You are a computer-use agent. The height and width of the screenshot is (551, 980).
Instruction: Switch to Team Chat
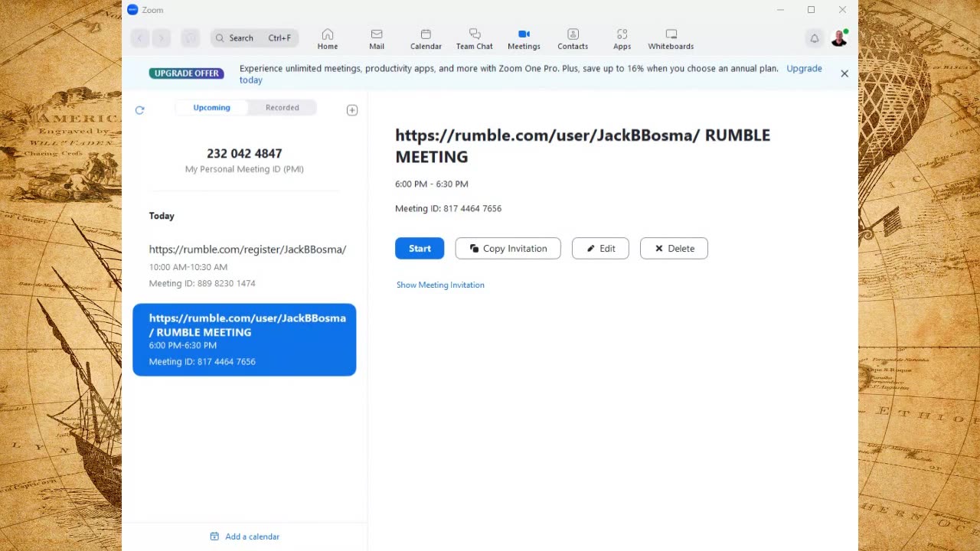pos(475,39)
